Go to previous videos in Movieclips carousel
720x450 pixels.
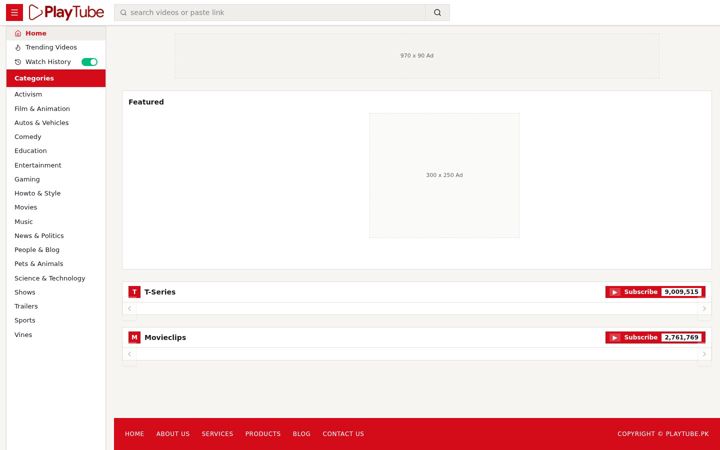click(129, 354)
